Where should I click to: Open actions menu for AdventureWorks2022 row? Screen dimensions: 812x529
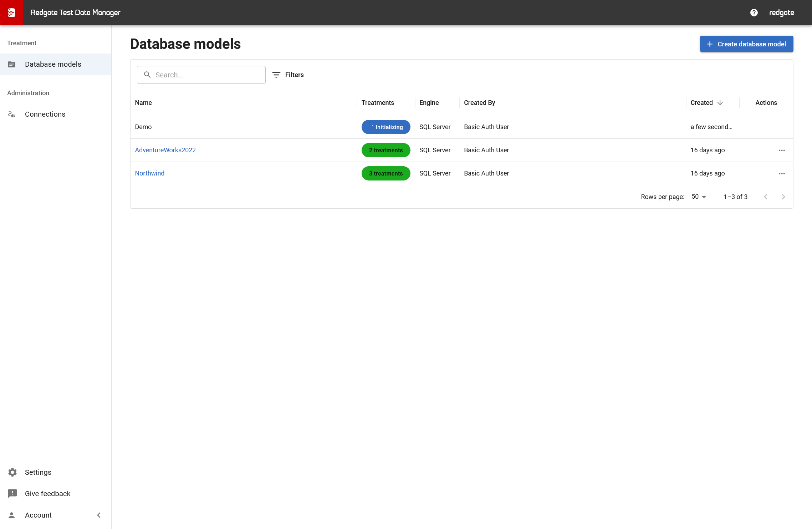click(x=782, y=151)
